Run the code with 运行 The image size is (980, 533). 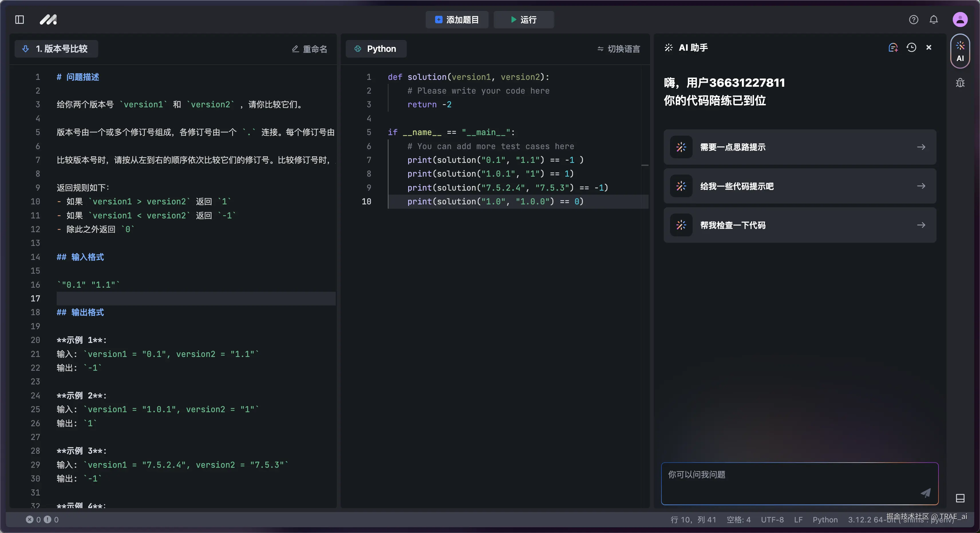[523, 19]
